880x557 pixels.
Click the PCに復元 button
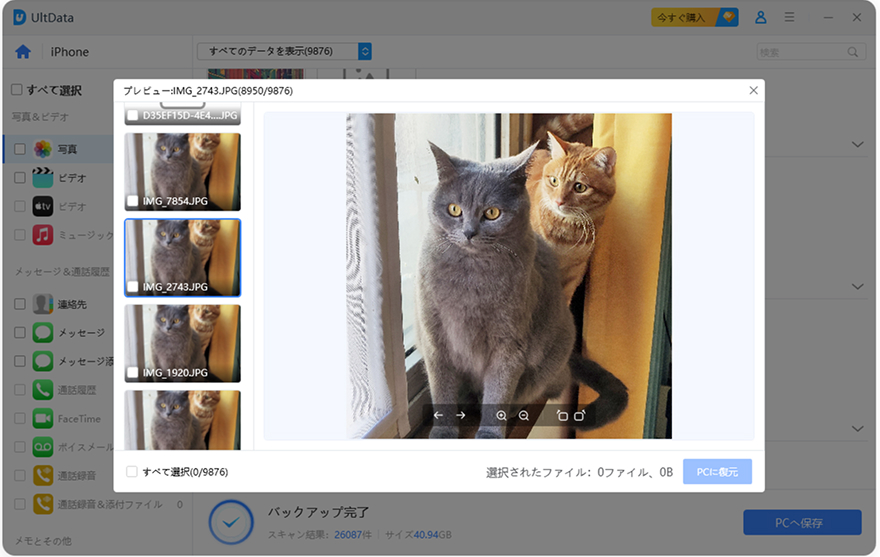pos(717,472)
